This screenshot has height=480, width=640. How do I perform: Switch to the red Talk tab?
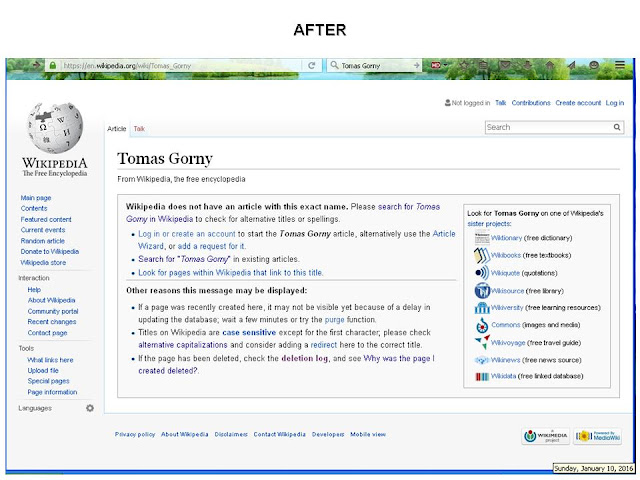point(139,129)
